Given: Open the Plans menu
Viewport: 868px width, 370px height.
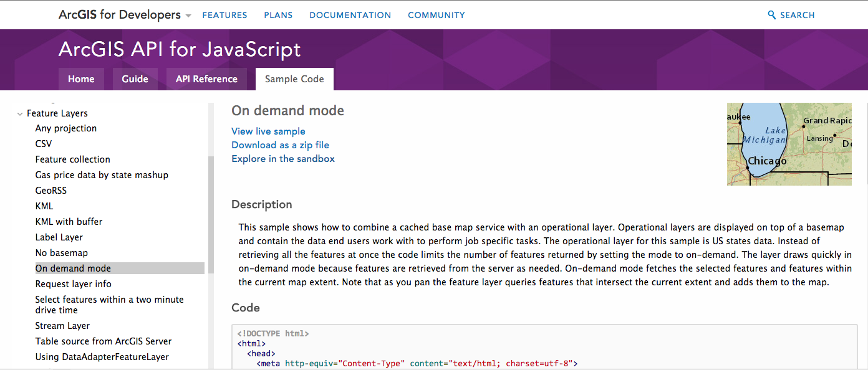Looking at the screenshot, I should (x=278, y=15).
